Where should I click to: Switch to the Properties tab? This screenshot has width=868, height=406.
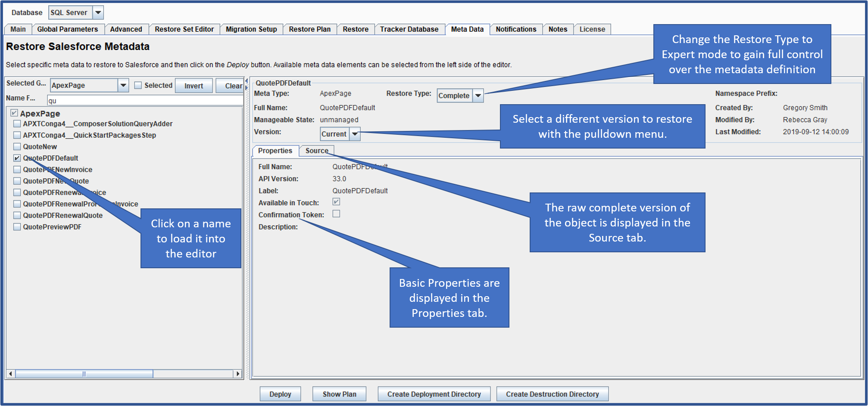point(275,151)
